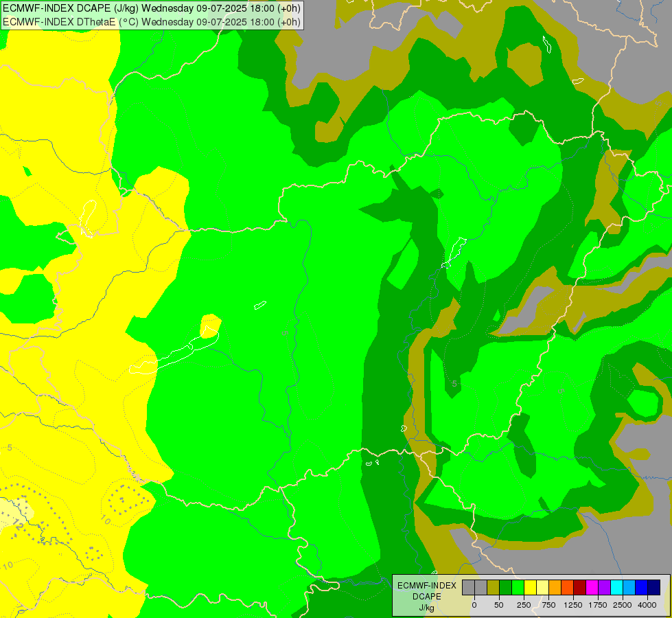
Task: Select the bright green legend swatch
Action: click(x=518, y=587)
